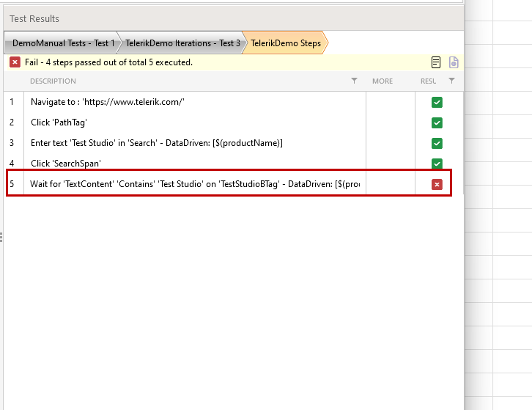Click red fail icon for Wait step

pos(437,184)
